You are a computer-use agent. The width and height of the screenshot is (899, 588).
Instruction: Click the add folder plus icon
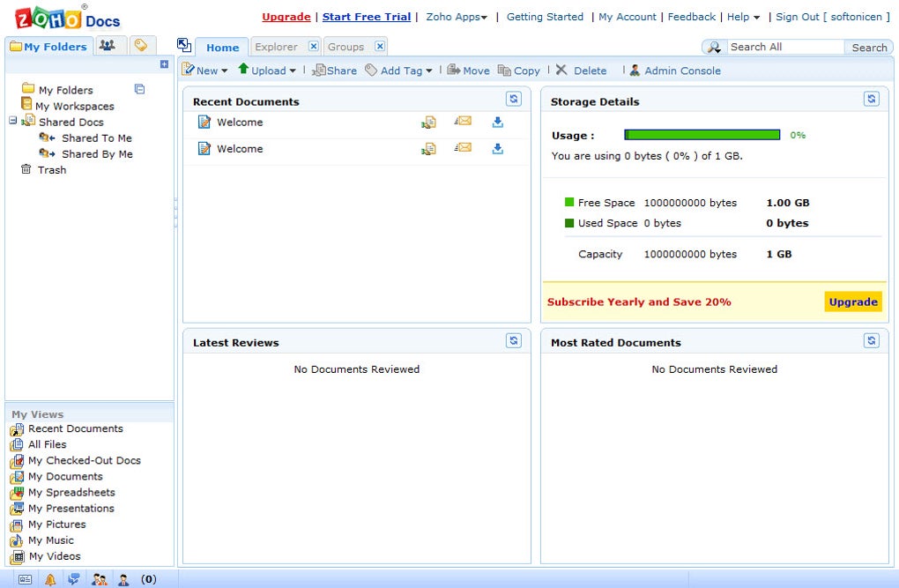point(164,64)
